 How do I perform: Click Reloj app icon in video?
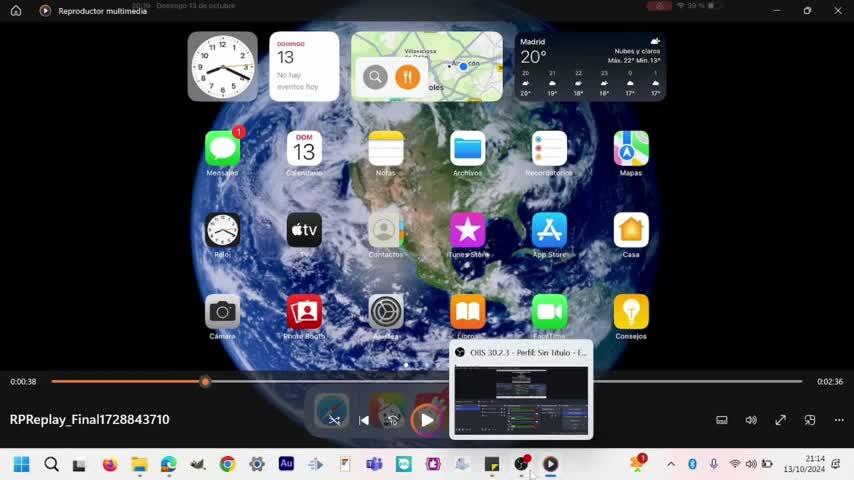(222, 230)
